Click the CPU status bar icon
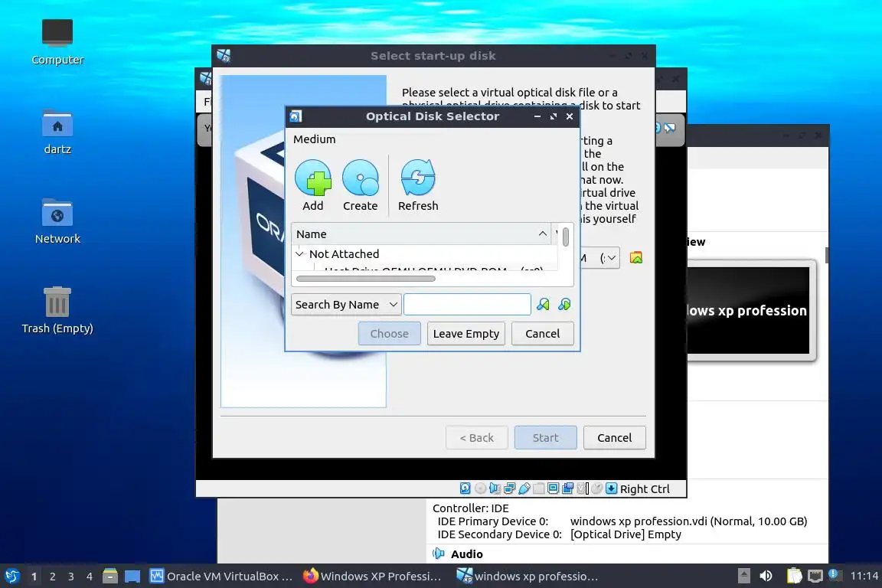This screenshot has width=882, height=588. click(x=583, y=488)
